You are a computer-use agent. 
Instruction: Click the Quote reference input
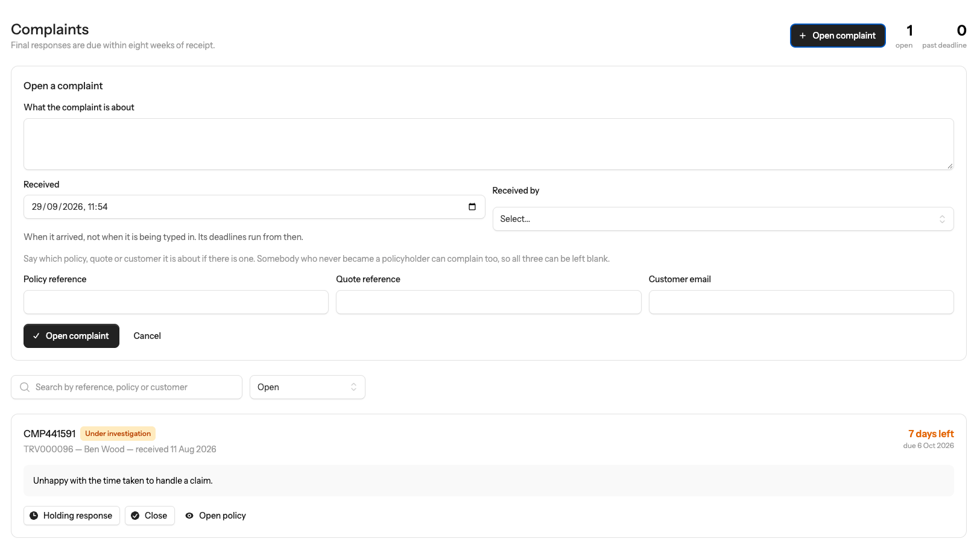point(488,302)
